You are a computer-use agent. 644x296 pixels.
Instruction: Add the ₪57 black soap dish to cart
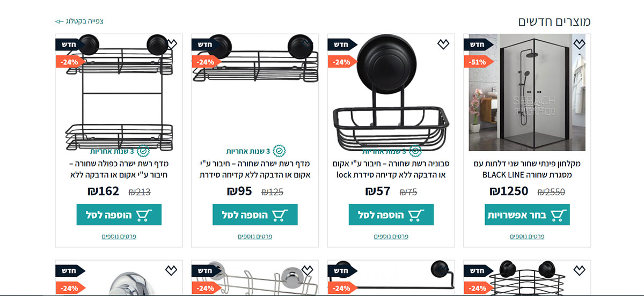coord(391,215)
